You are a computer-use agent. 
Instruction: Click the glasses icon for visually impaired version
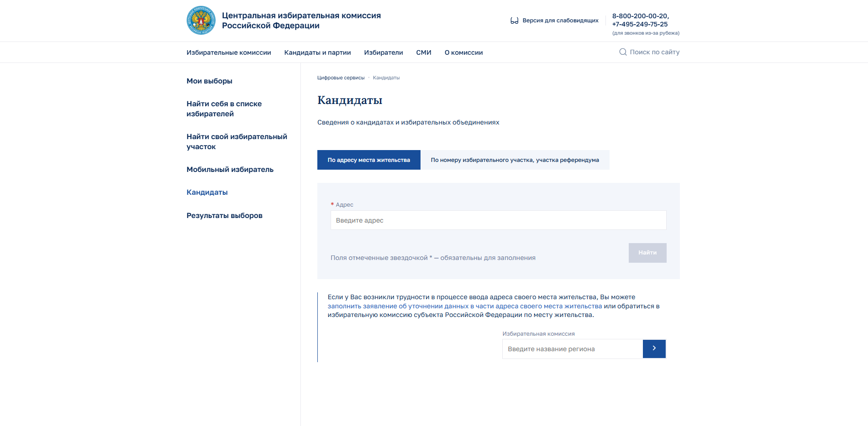514,21
